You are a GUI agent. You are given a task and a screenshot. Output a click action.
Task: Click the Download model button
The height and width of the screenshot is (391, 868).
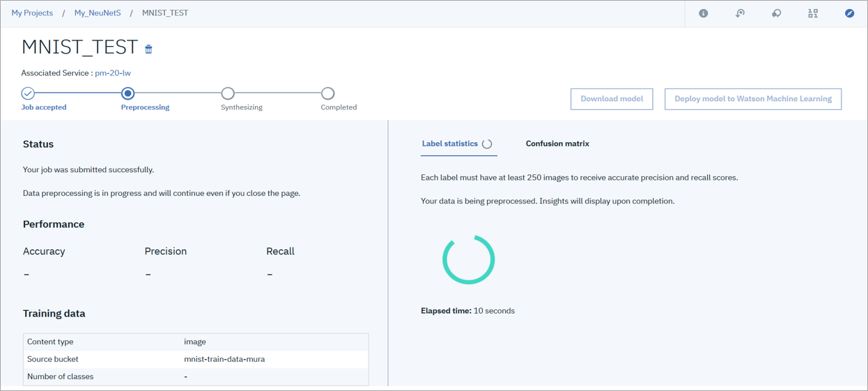612,99
